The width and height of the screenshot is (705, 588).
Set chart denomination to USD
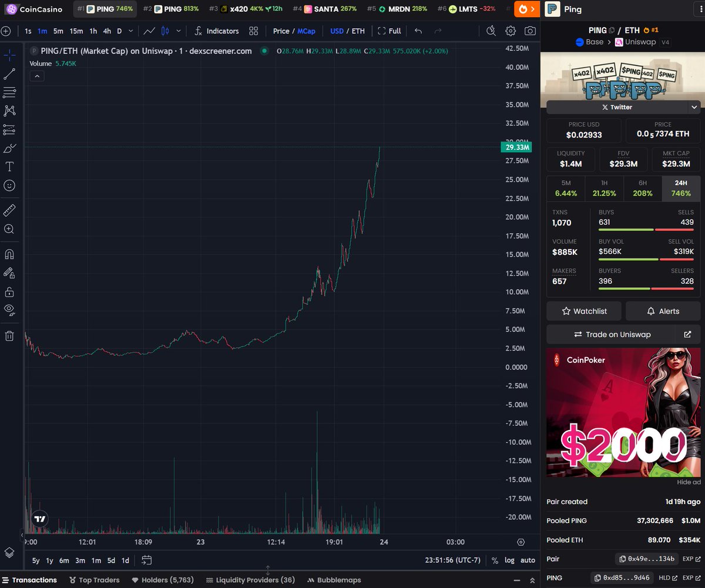pos(337,31)
